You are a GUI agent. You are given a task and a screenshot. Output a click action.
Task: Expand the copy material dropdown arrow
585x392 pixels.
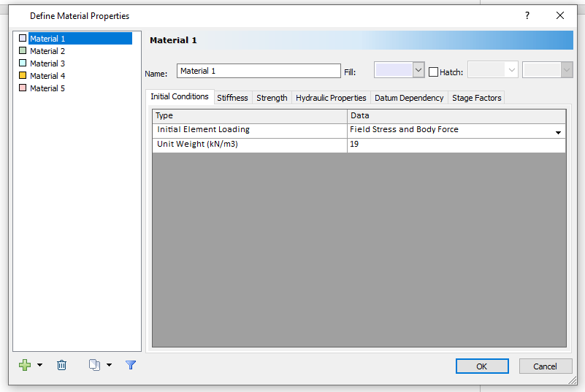pos(109,365)
